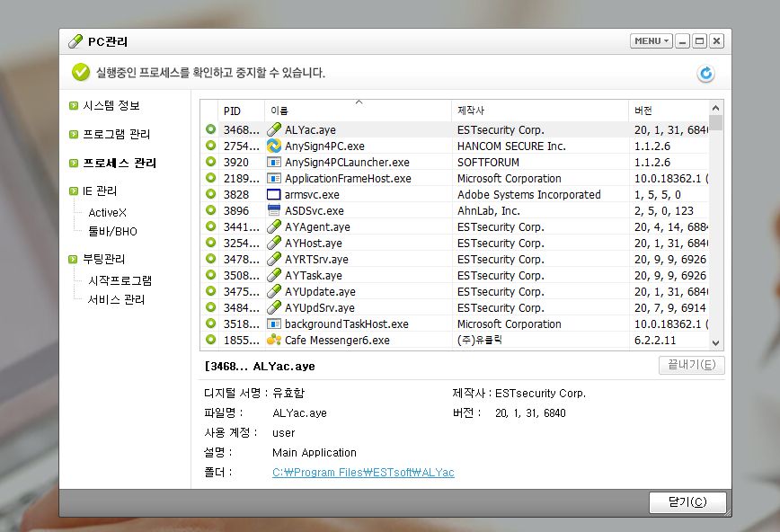The image size is (780, 532).
Task: Click the AYUpdSrv.aye process icon
Action: [273, 307]
